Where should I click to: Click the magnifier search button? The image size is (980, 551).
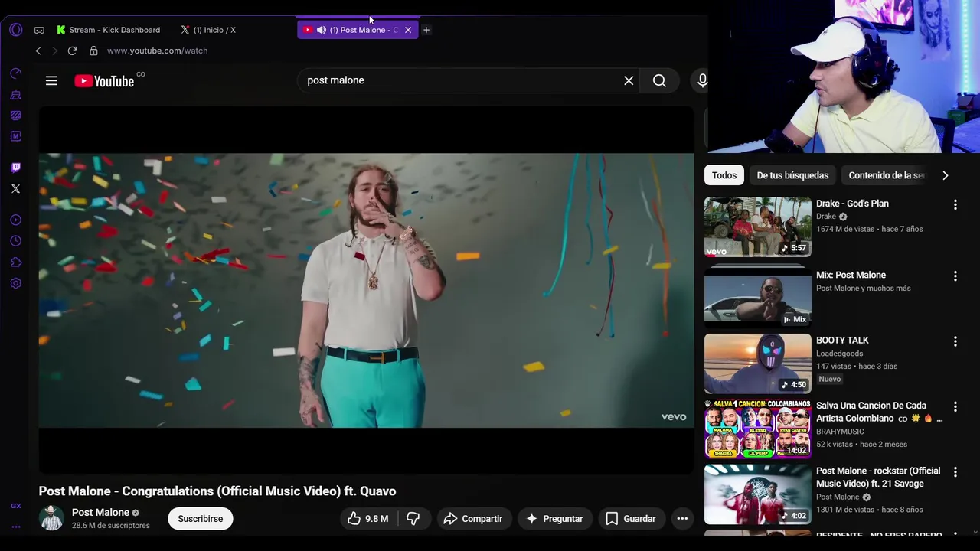[x=659, y=80]
